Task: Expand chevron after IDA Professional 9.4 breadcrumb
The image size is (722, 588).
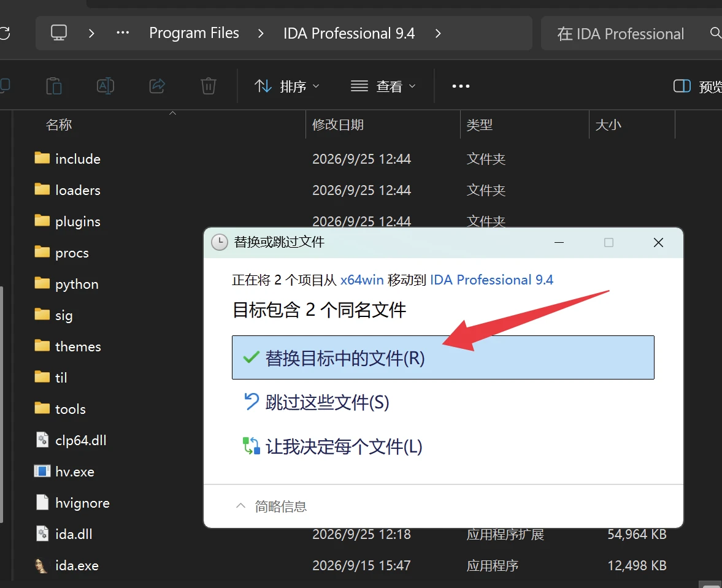Action: coord(438,33)
